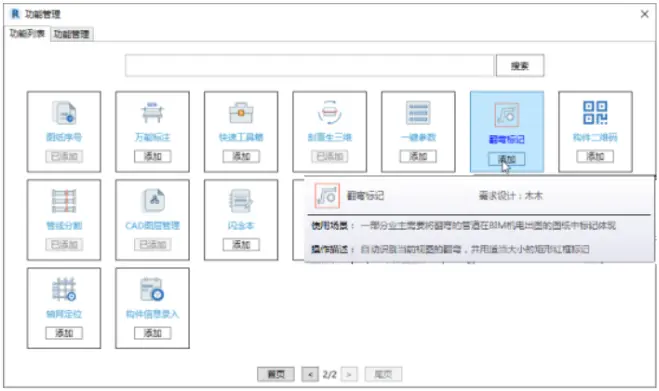Click the 快速工具箱 toolbox icon

point(241,113)
